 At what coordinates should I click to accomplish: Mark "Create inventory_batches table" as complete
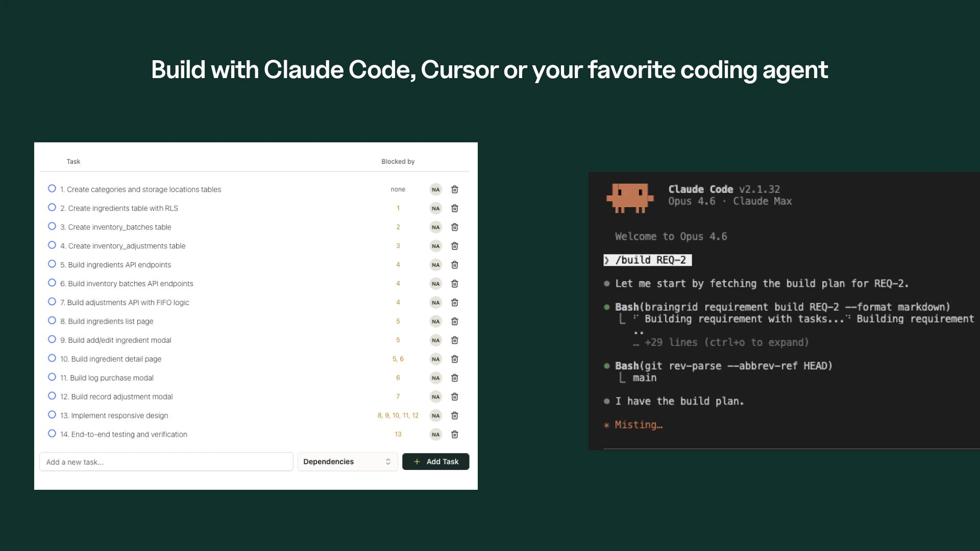point(52,226)
